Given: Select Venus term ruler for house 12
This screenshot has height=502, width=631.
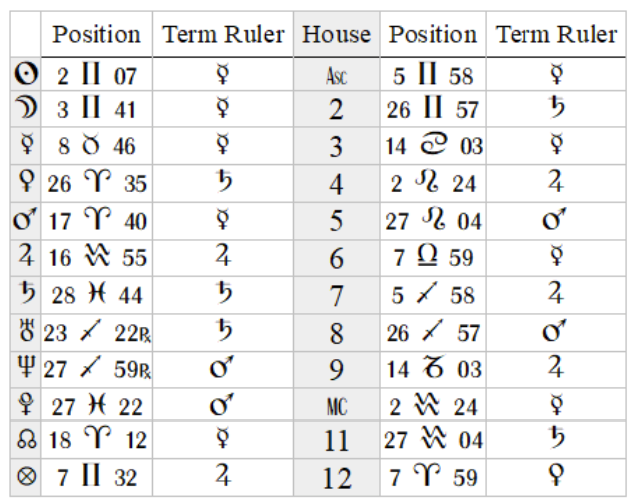Looking at the screenshot, I should 556,476.
